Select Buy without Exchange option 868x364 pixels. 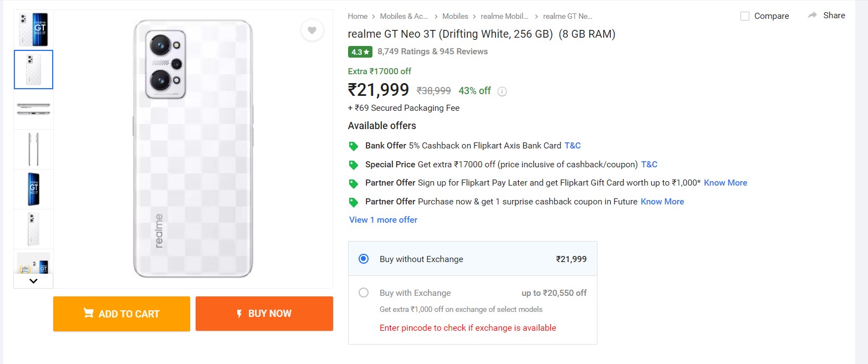[364, 259]
